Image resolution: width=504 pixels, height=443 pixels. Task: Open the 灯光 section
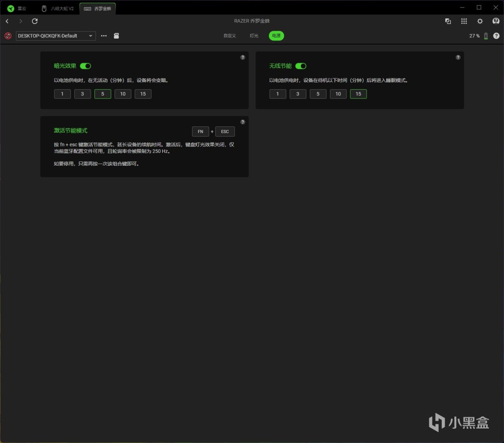(254, 36)
